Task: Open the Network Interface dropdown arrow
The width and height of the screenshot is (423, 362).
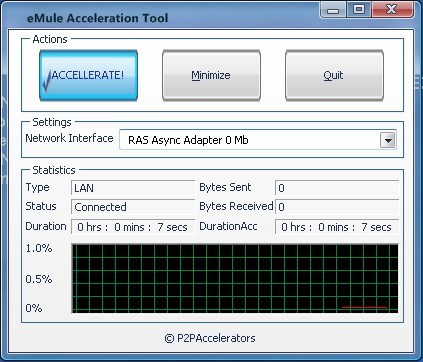Action: [388, 140]
